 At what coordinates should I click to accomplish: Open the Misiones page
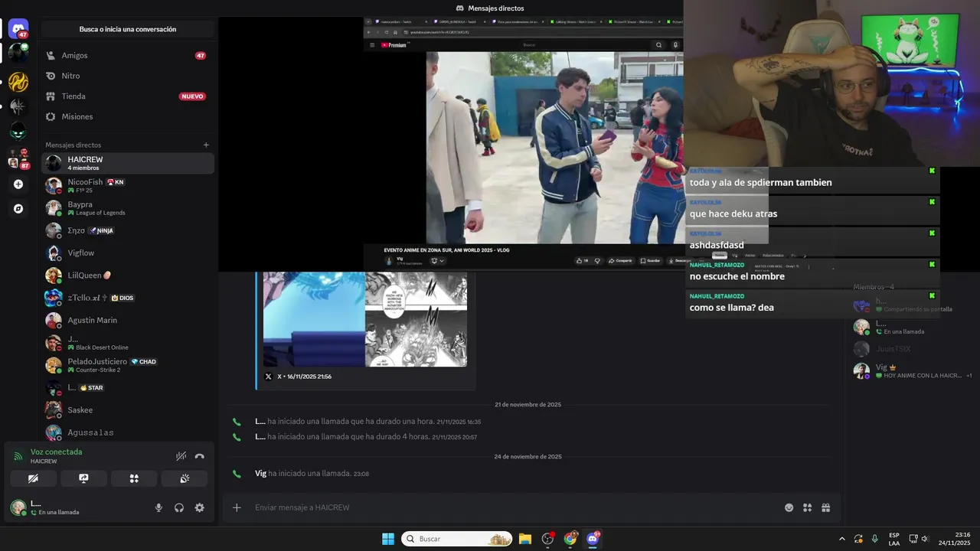pos(128,116)
